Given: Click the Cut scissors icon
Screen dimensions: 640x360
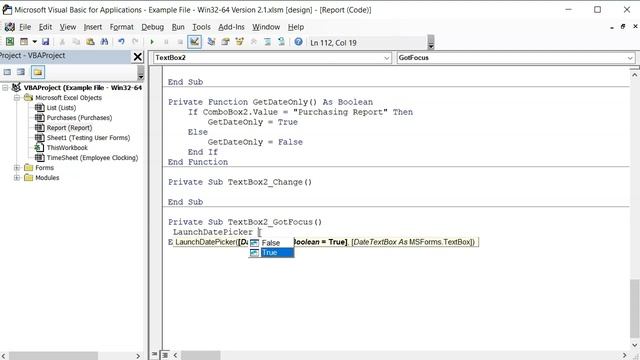Looking at the screenshot, I should click(62, 42).
